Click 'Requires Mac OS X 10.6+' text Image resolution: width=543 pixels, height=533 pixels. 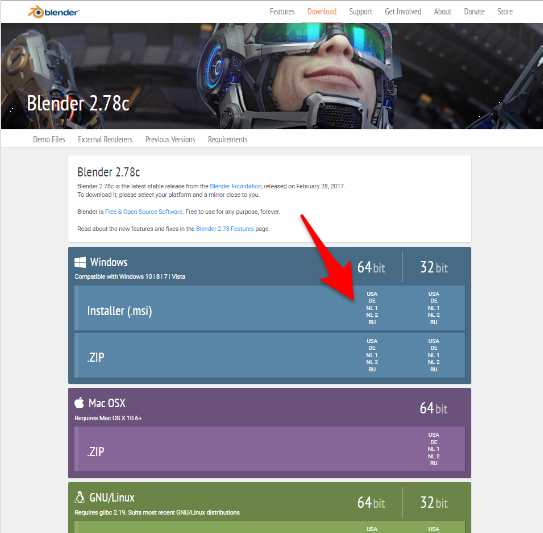point(108,418)
